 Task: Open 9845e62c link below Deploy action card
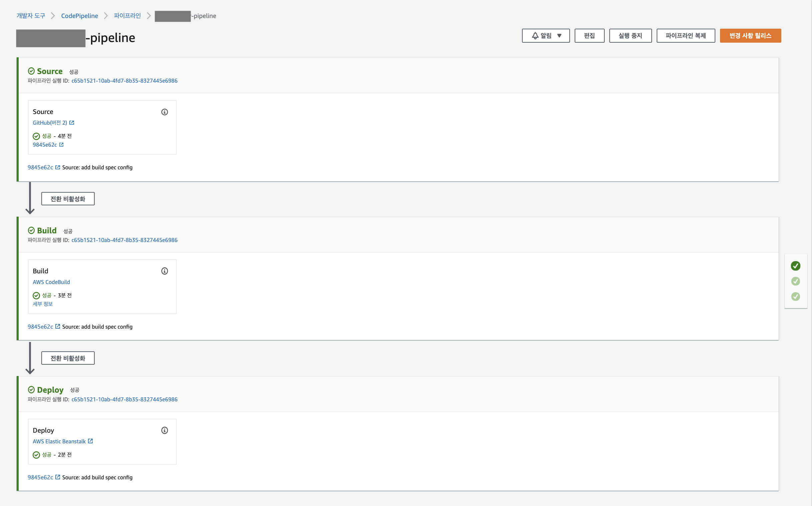[x=40, y=477]
